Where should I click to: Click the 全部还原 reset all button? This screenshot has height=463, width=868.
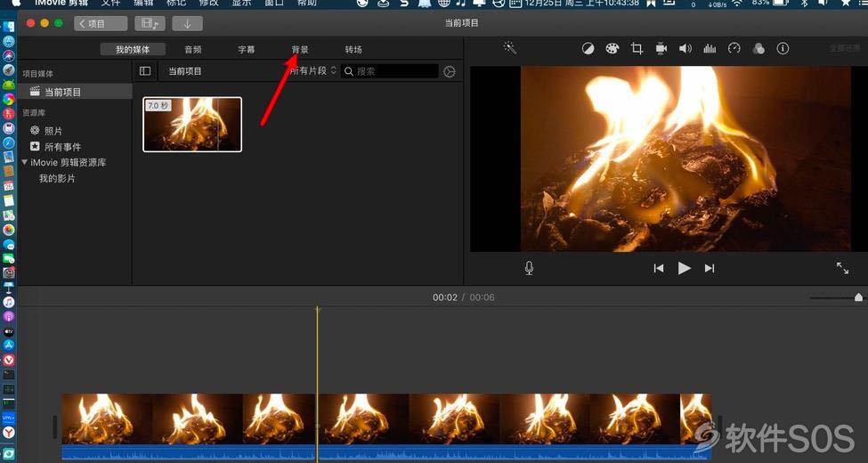844,49
